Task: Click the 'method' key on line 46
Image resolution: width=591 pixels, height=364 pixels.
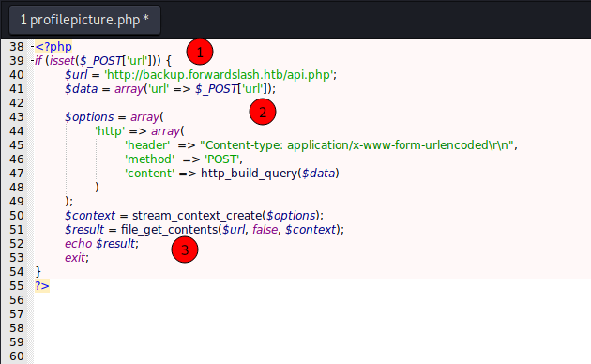Action: [150, 159]
